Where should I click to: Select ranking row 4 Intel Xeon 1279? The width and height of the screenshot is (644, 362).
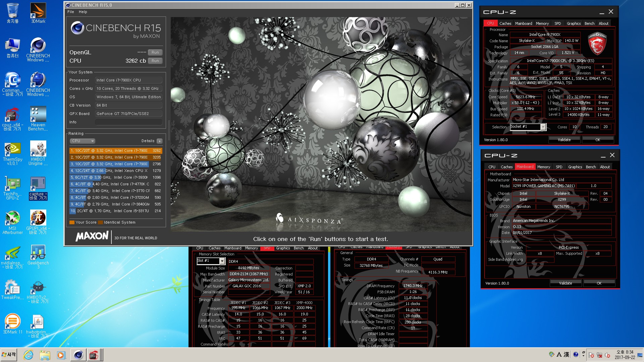pos(116,171)
